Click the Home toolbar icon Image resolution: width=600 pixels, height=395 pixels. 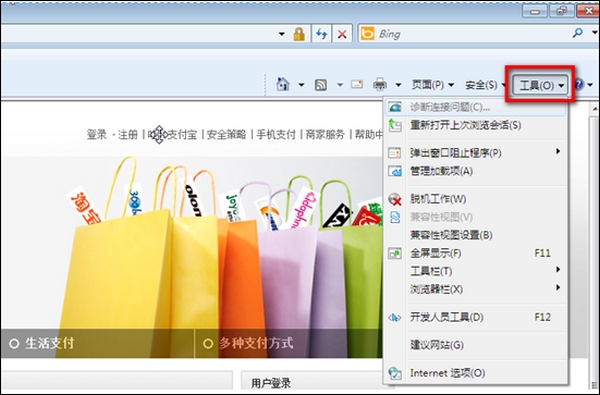tap(283, 84)
